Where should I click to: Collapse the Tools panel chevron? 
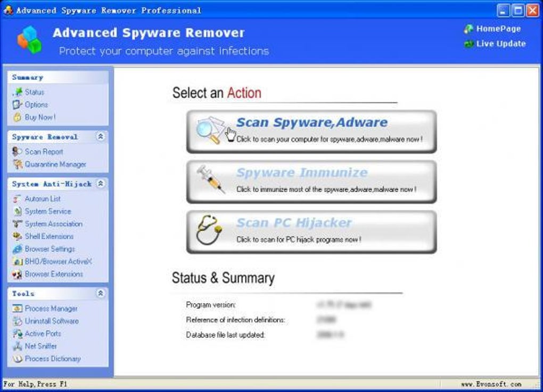click(x=101, y=293)
